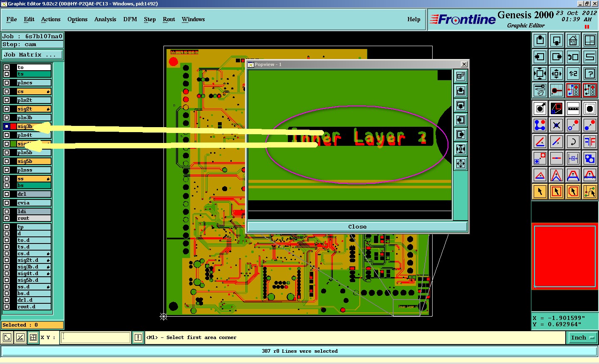This screenshot has height=364, width=599.
Task: Open the Rout menu
Action: (x=169, y=19)
